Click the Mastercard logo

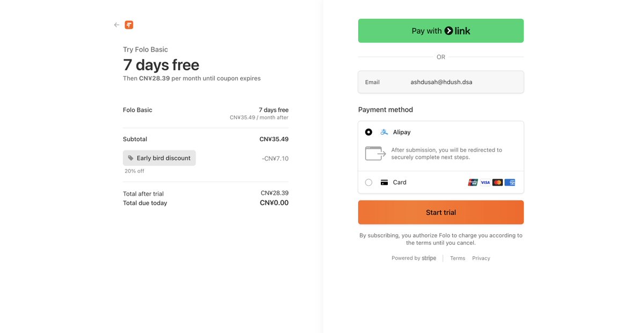coord(497,183)
